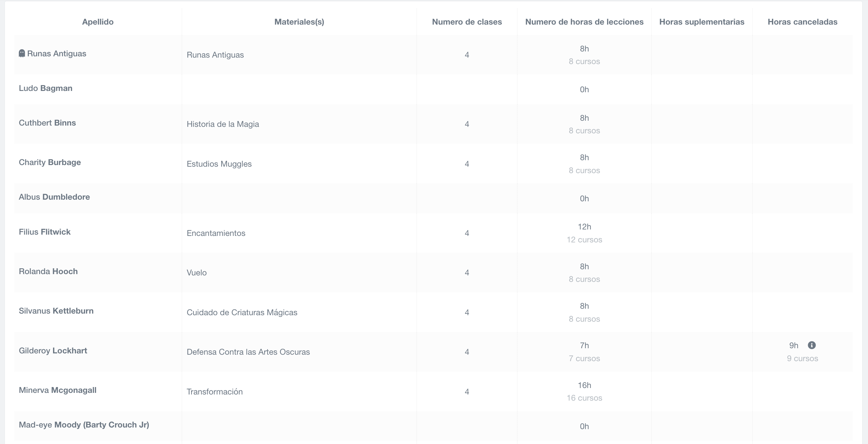Open Gilderoy Lockhart's teacher row
The width and height of the screenshot is (868, 444).
pos(53,350)
